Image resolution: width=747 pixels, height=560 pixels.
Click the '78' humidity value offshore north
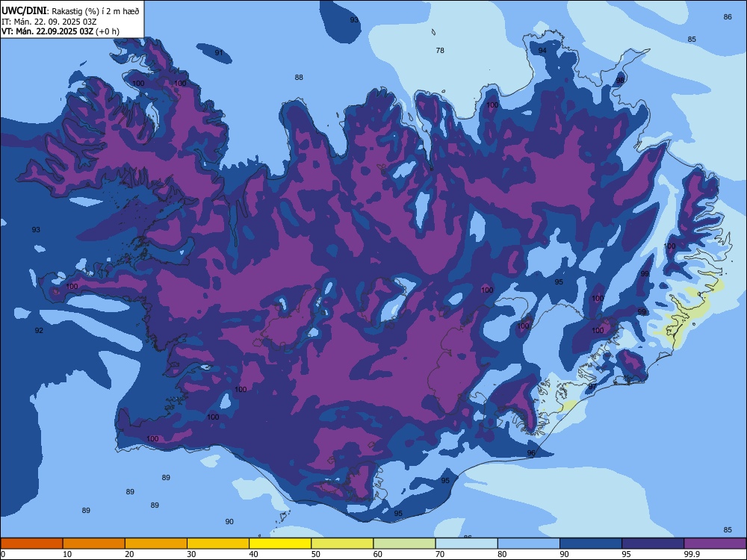coord(440,50)
